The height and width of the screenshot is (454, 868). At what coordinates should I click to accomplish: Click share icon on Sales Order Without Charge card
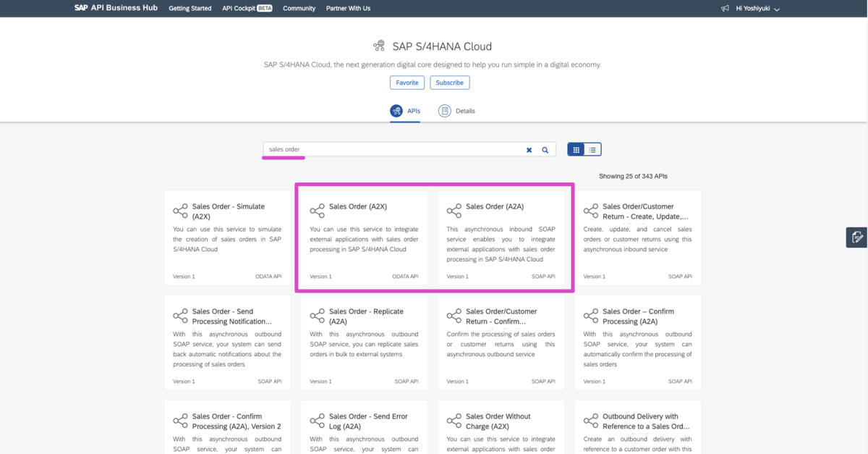coord(454,421)
